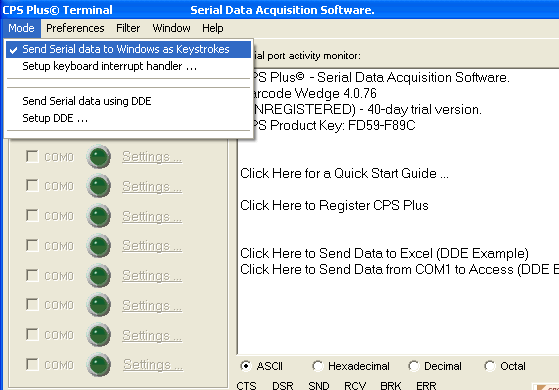Open Settings link of bottom COM0 row
559x390 pixels.
tap(153, 365)
